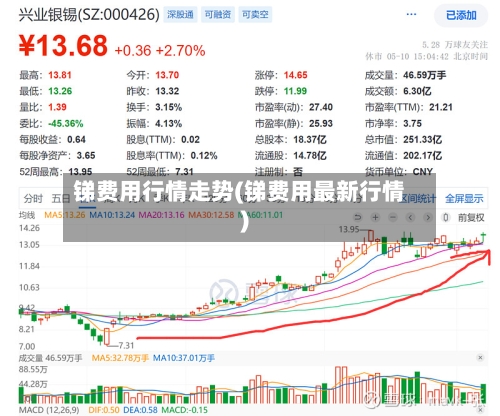Zoom out the K-line chart with minus icon
The image size is (500, 416).
(x=393, y=218)
